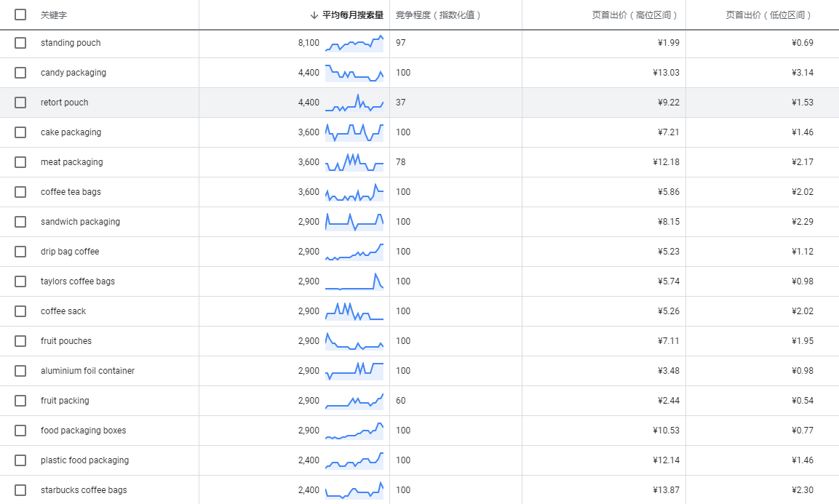The image size is (839, 504).
Task: Click the 页首出价（高位区间）column header
Action: tap(635, 15)
